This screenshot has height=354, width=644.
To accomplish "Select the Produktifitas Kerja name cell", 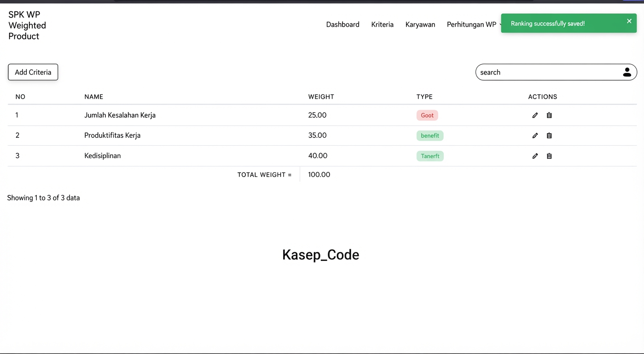I will (112, 136).
